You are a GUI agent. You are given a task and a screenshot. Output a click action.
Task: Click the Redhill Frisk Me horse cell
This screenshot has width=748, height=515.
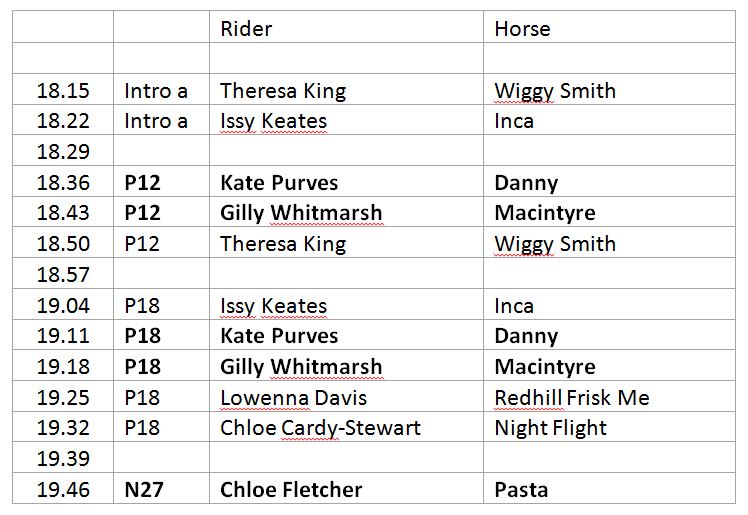point(571,398)
